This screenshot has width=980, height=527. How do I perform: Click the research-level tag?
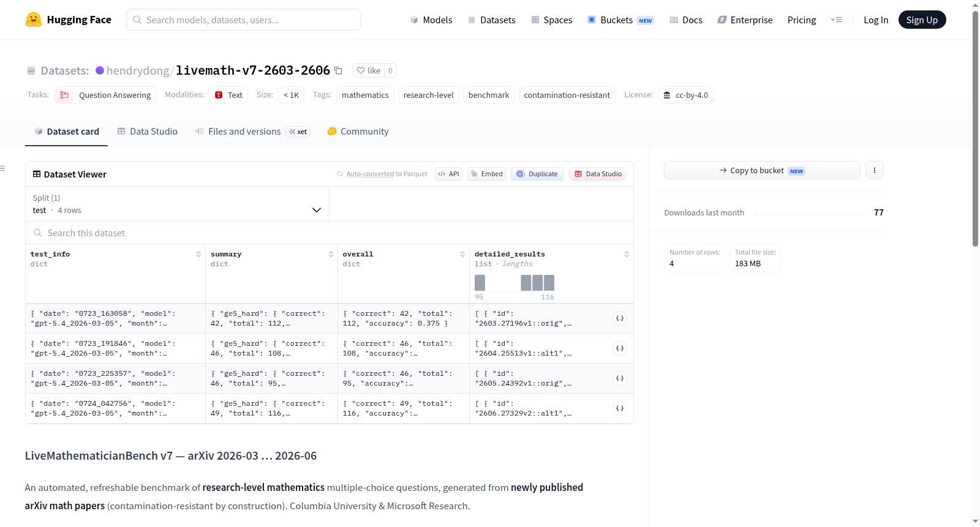click(x=429, y=95)
